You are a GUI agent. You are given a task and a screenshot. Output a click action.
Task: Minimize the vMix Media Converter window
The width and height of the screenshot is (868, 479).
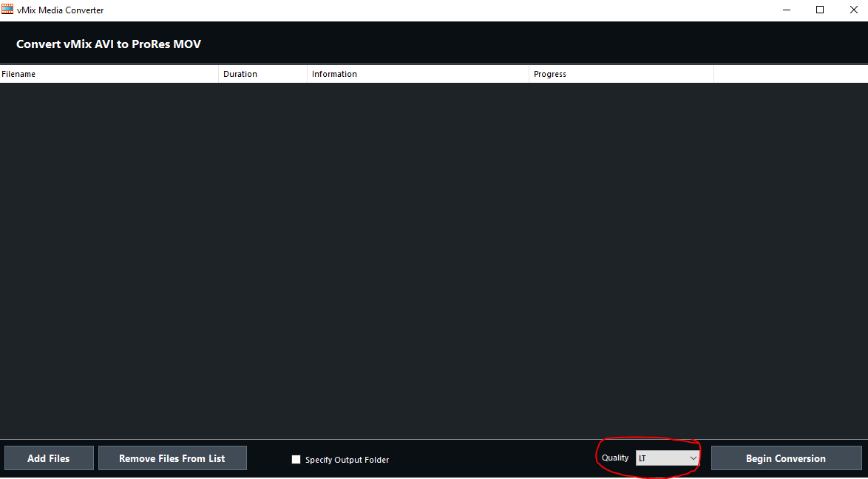(786, 10)
